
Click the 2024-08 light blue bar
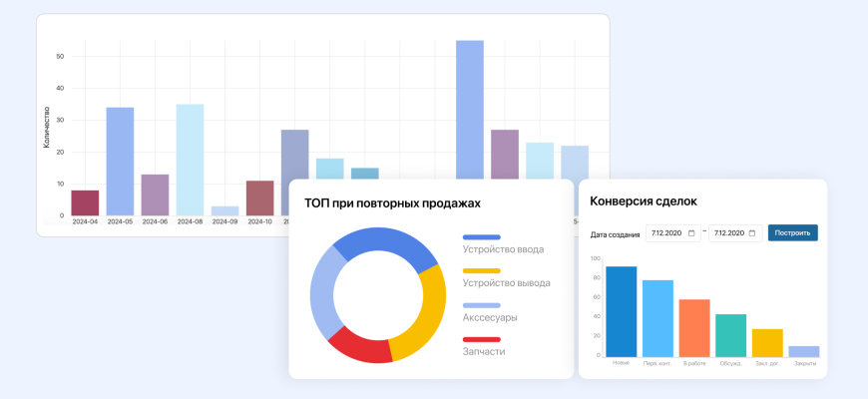click(190, 160)
